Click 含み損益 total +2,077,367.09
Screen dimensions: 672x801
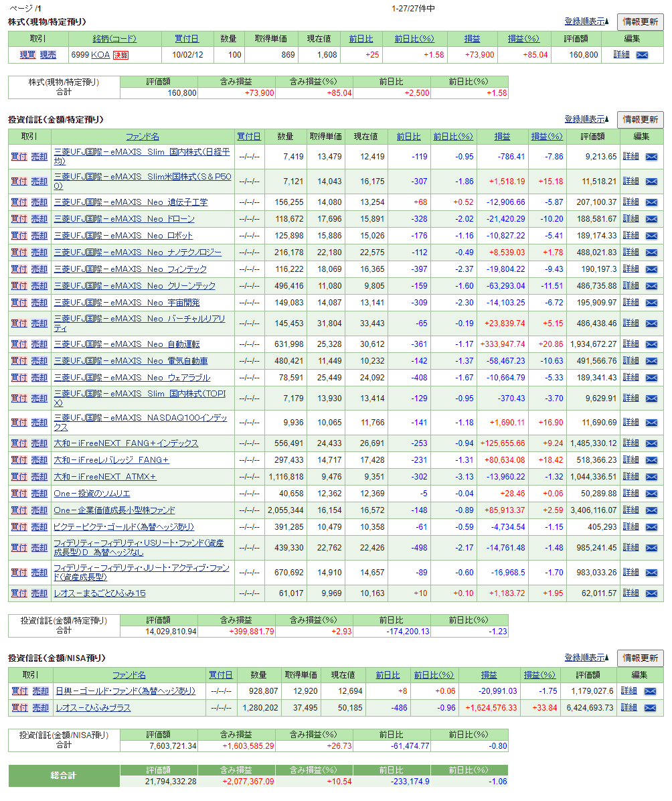(248, 782)
